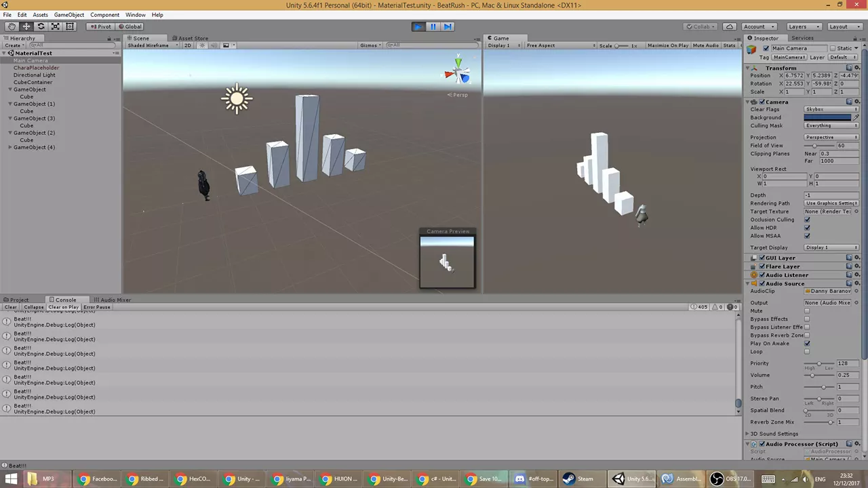Switch to the Services tab
This screenshot has width=868, height=488.
click(802, 38)
